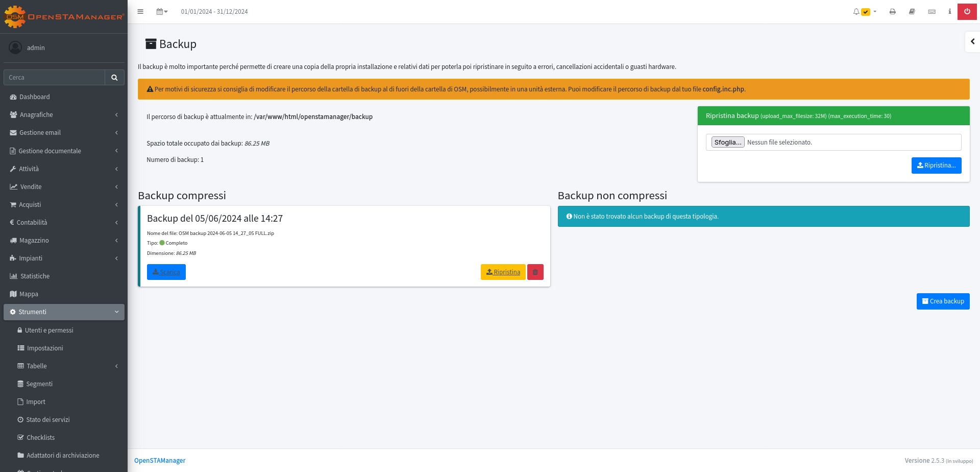Open the Impostazioni menu item
The width and height of the screenshot is (980, 472).
[x=45, y=348]
